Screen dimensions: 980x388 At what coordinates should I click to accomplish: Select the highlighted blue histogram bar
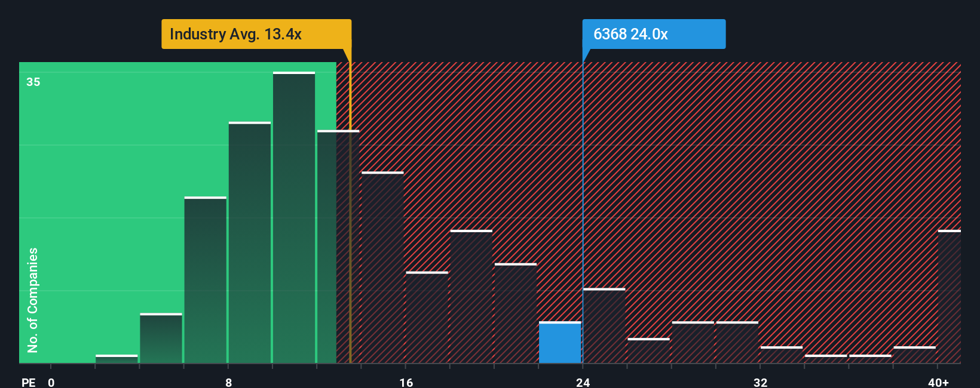pyautogui.click(x=560, y=343)
